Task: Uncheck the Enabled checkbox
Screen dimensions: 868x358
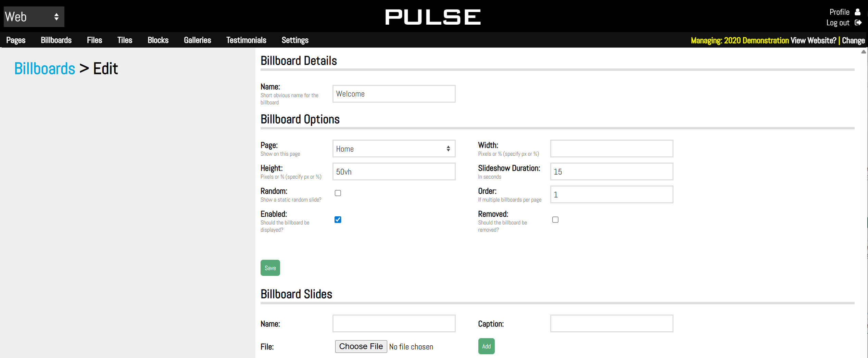Action: coord(338,220)
